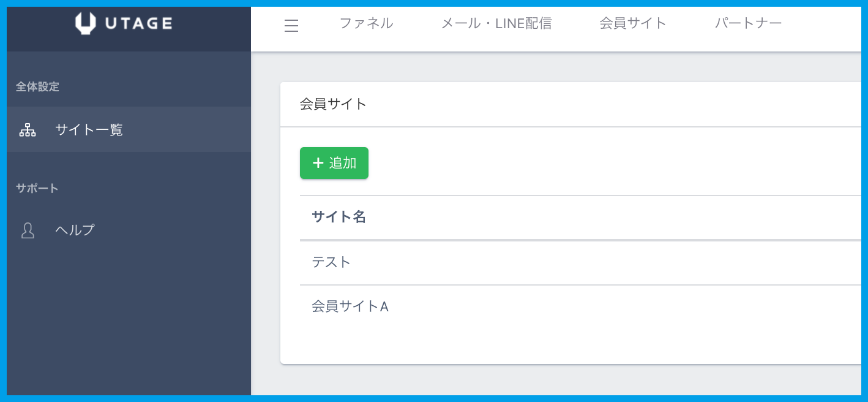This screenshot has width=868, height=402.
Task: Open the サイト一覧 sidebar label
Action: click(89, 130)
